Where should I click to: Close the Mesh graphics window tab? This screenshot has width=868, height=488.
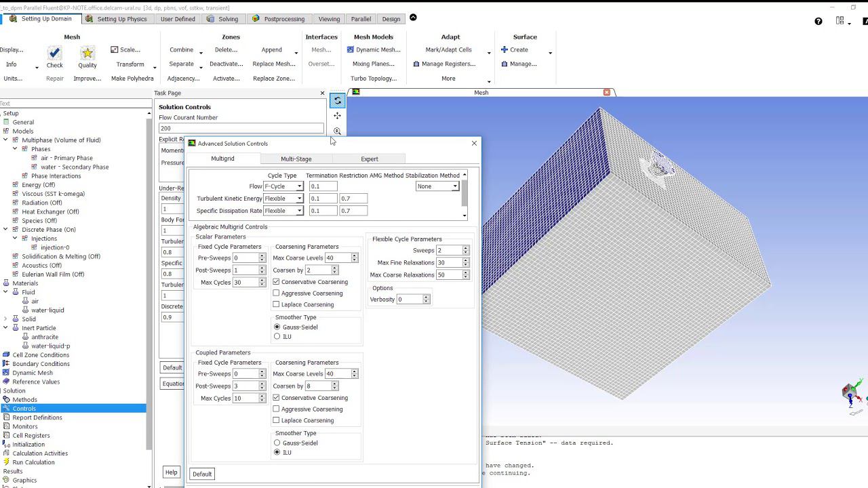[607, 92]
